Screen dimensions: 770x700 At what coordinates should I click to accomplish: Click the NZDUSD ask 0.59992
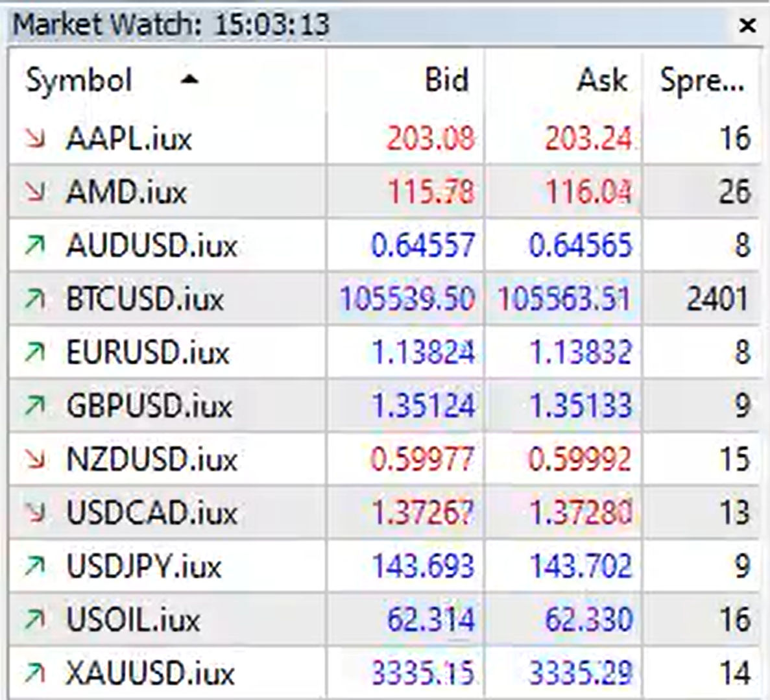(580, 460)
